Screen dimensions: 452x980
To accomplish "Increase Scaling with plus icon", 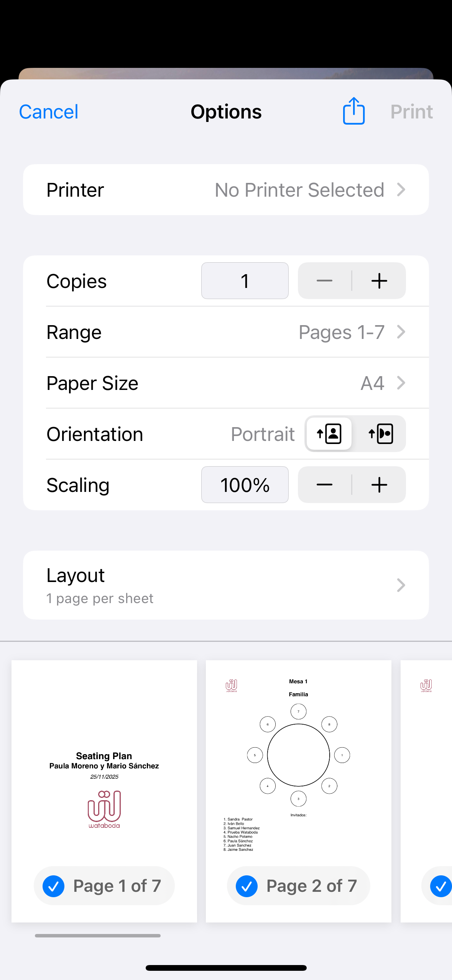I will click(379, 485).
